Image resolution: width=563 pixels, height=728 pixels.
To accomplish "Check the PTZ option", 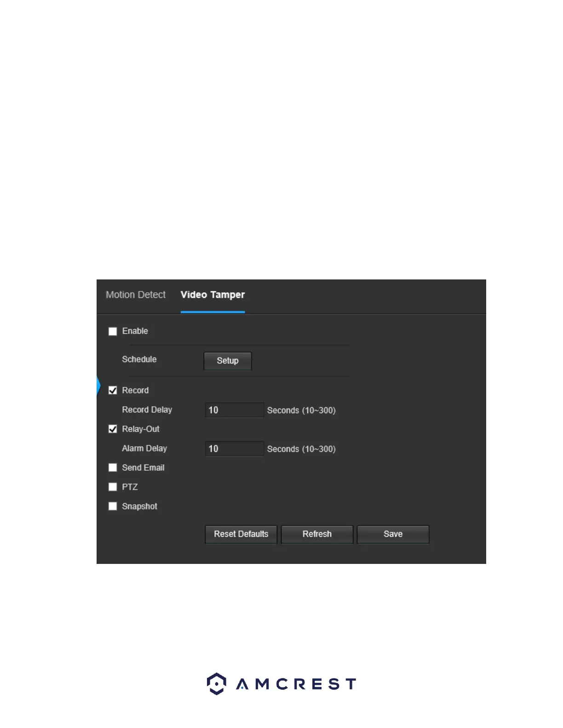I will 113,487.
